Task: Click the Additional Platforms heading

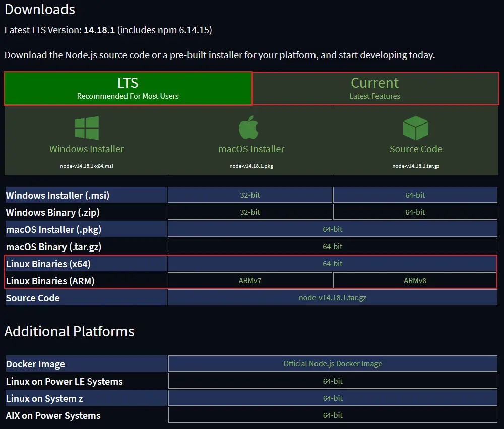Action: (x=70, y=331)
